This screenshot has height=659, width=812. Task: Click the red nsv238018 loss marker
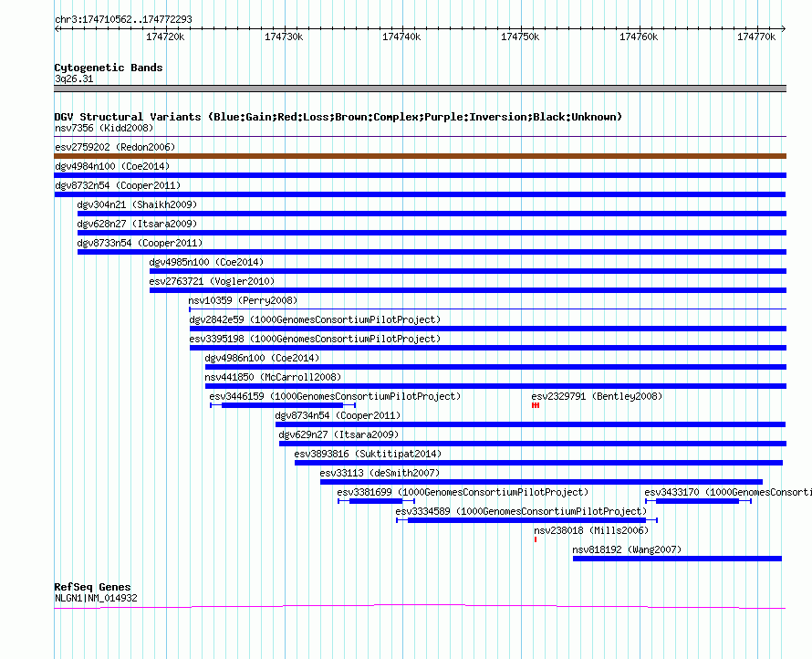tap(536, 539)
